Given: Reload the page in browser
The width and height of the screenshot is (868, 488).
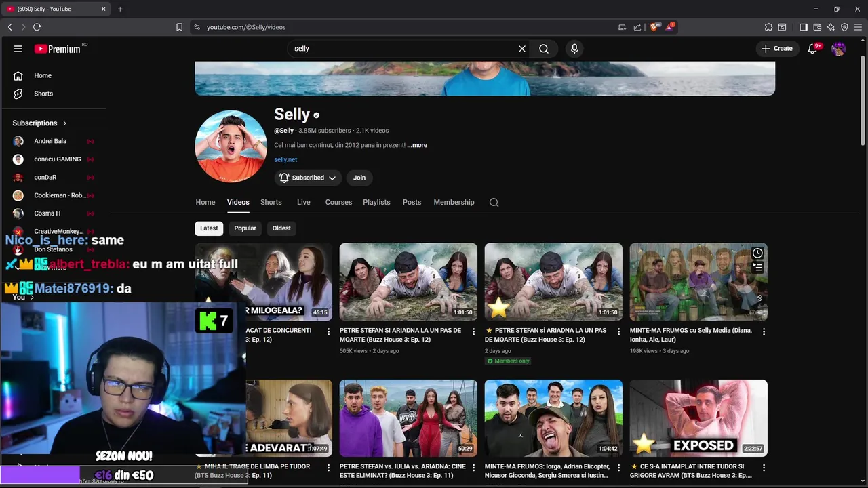Looking at the screenshot, I should (37, 27).
